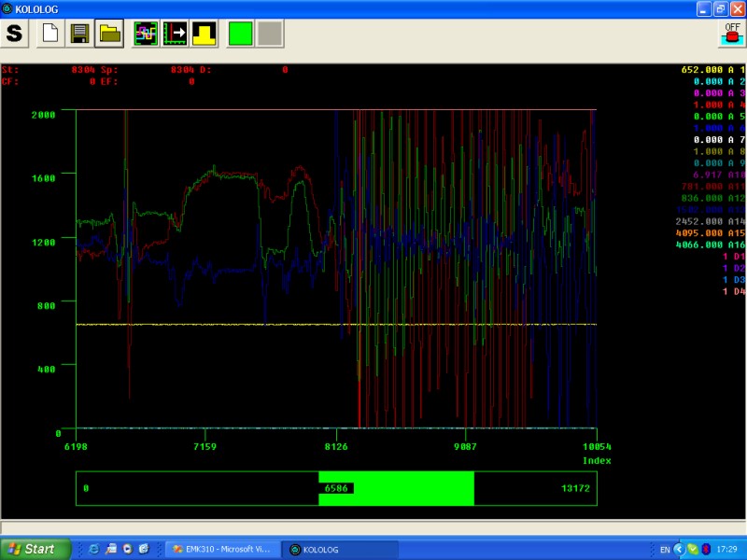Click the large S toolbar button
The image size is (747, 560).
(14, 34)
